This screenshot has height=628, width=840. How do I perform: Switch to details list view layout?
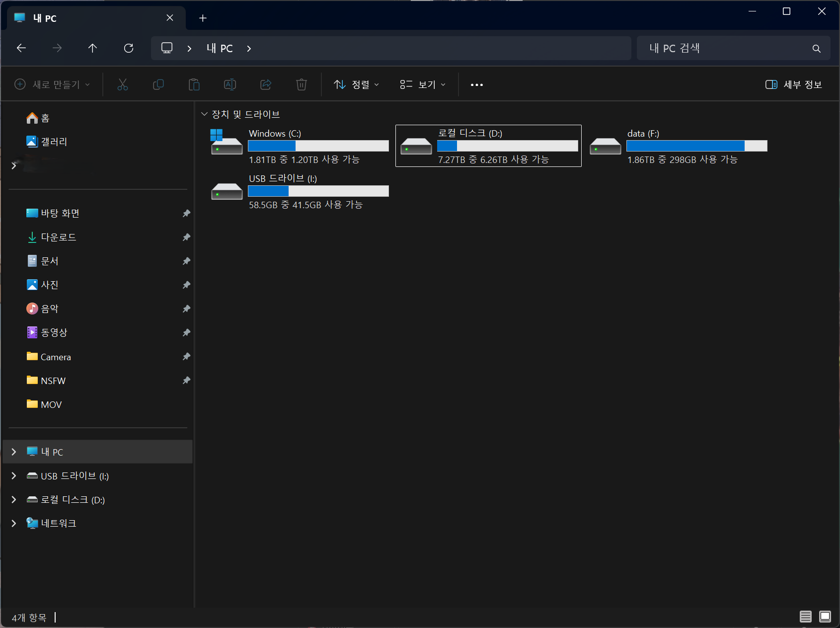(x=805, y=617)
